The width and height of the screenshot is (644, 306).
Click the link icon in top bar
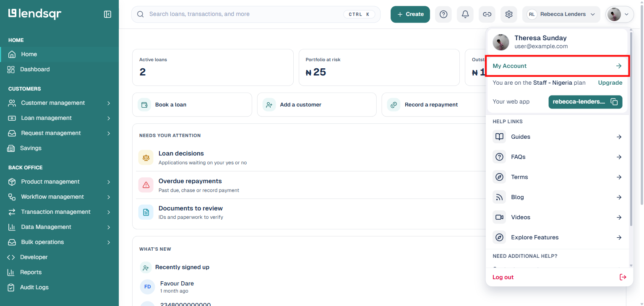click(x=487, y=14)
